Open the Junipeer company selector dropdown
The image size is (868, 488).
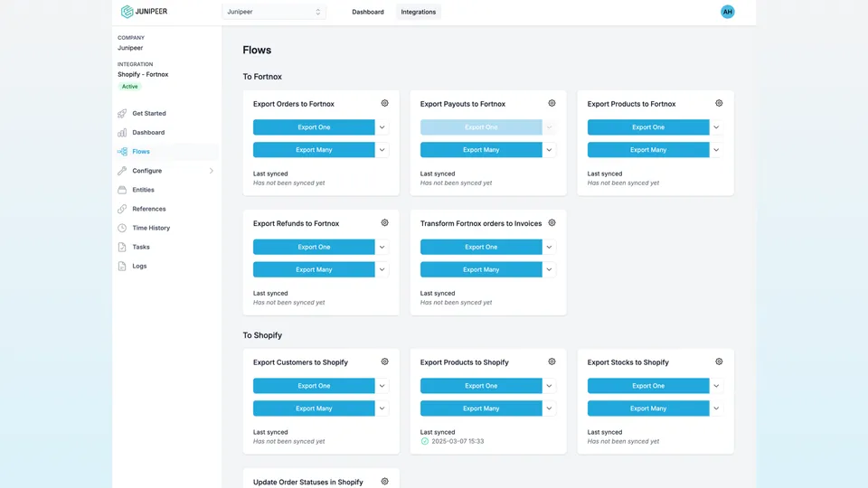(274, 12)
